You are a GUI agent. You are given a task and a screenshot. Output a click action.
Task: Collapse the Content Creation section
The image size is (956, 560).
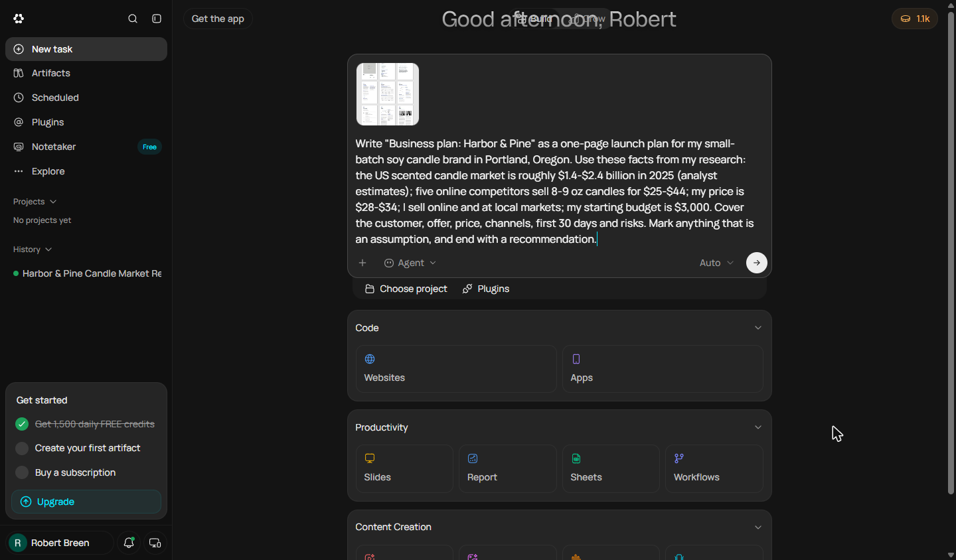click(x=758, y=527)
